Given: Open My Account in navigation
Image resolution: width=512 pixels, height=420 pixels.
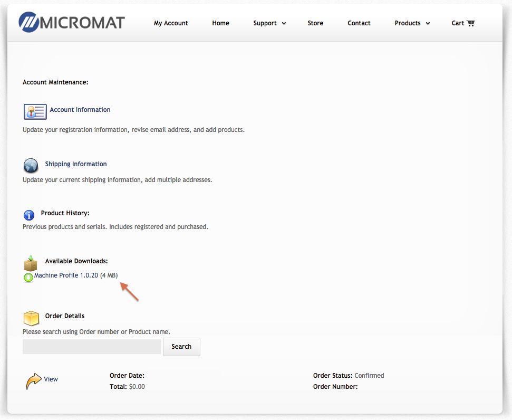Looking at the screenshot, I should tap(171, 23).
